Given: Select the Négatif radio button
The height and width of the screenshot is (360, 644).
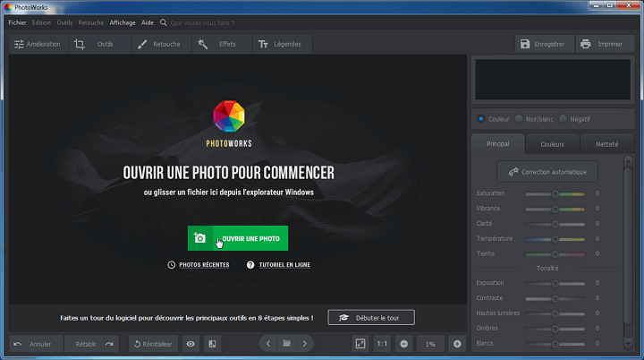Looking at the screenshot, I should coord(563,119).
